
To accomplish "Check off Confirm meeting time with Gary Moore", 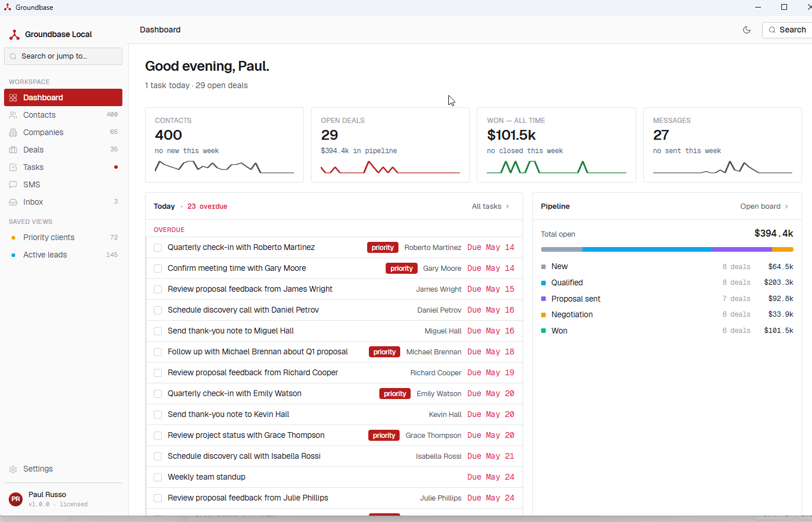I will tap(158, 269).
